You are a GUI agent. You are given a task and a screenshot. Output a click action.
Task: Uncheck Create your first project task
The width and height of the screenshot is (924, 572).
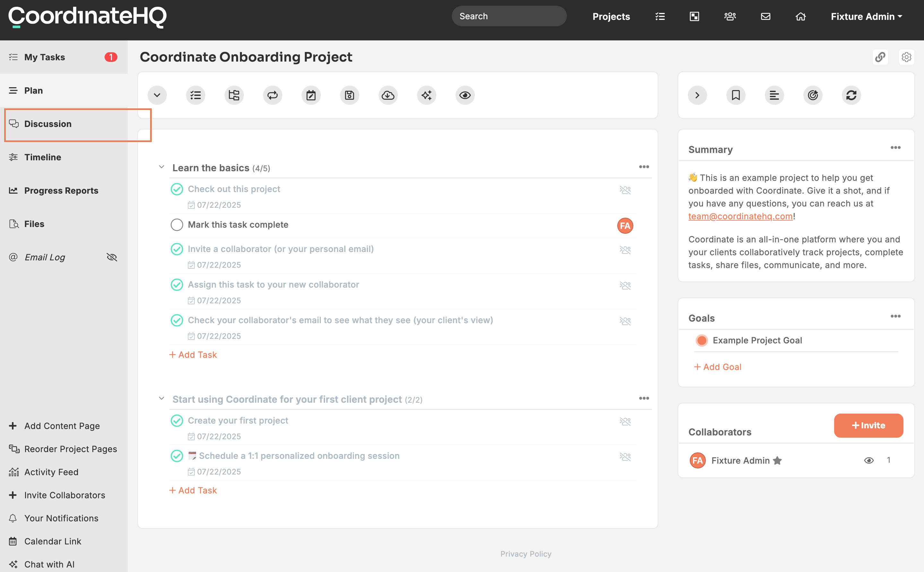[177, 421]
